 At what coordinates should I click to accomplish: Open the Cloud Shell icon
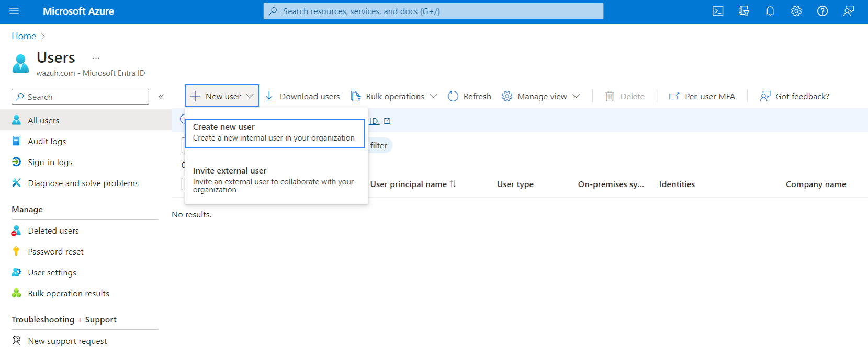pyautogui.click(x=718, y=11)
